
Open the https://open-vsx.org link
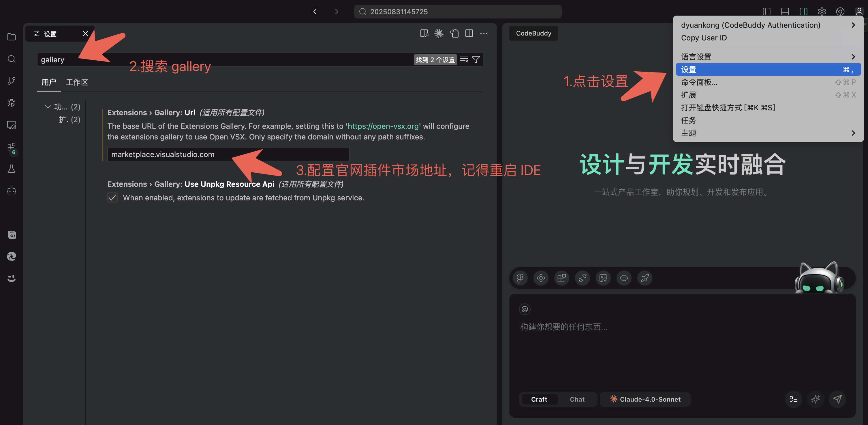point(383,126)
